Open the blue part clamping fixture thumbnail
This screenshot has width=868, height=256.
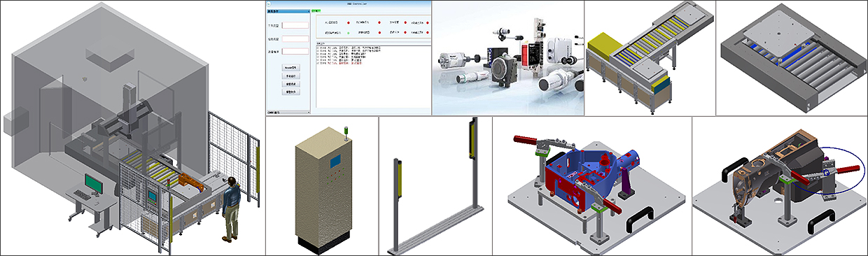click(x=592, y=186)
